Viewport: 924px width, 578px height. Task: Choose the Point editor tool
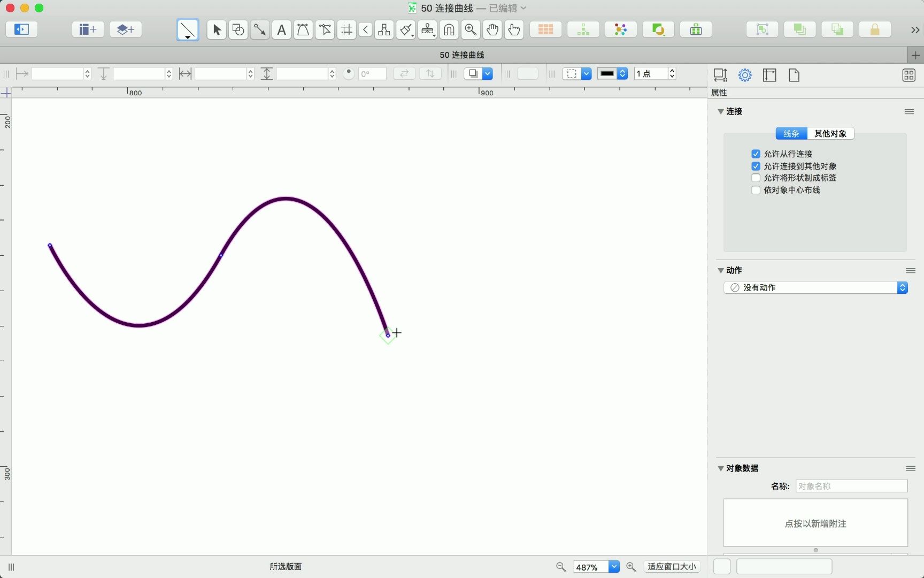pyautogui.click(x=325, y=30)
